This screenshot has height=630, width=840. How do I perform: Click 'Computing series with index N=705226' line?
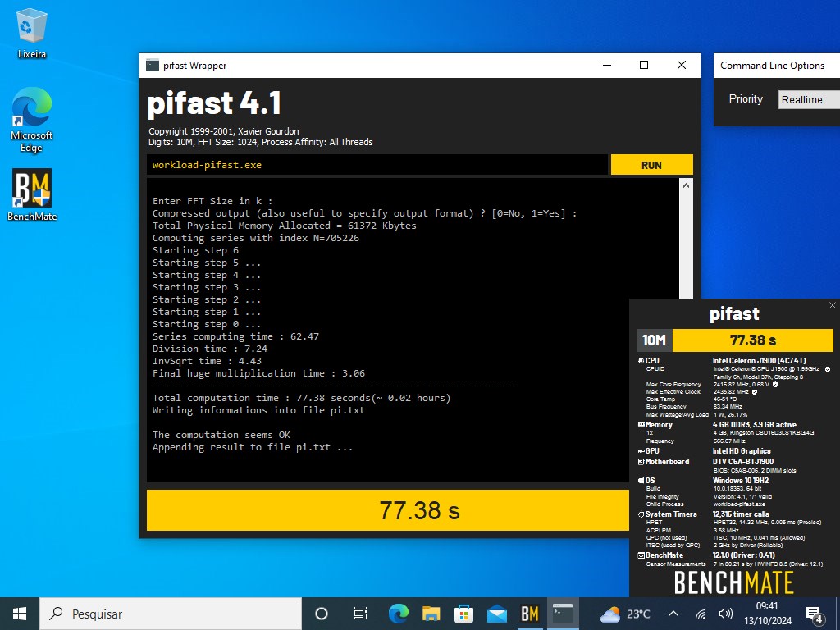pyautogui.click(x=256, y=238)
